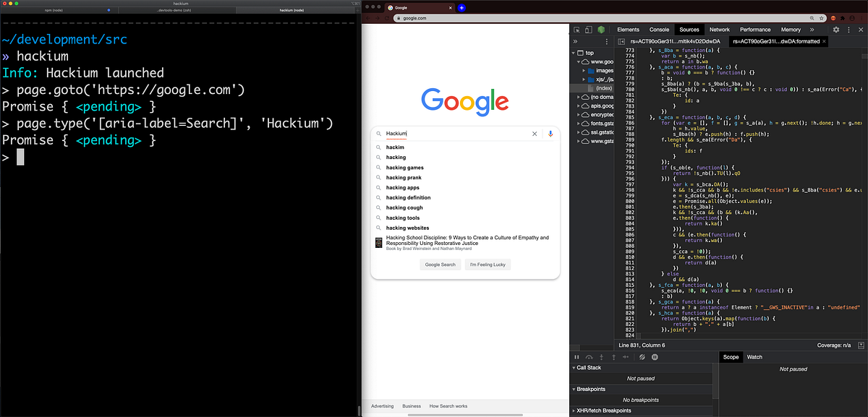868x417 pixels.
Task: Click the voice search microphone in Google search bar
Action: click(550, 133)
